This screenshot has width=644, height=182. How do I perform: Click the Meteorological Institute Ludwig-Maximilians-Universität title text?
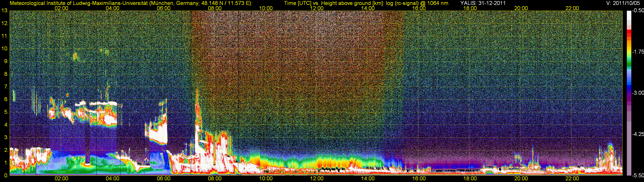pos(131,3)
